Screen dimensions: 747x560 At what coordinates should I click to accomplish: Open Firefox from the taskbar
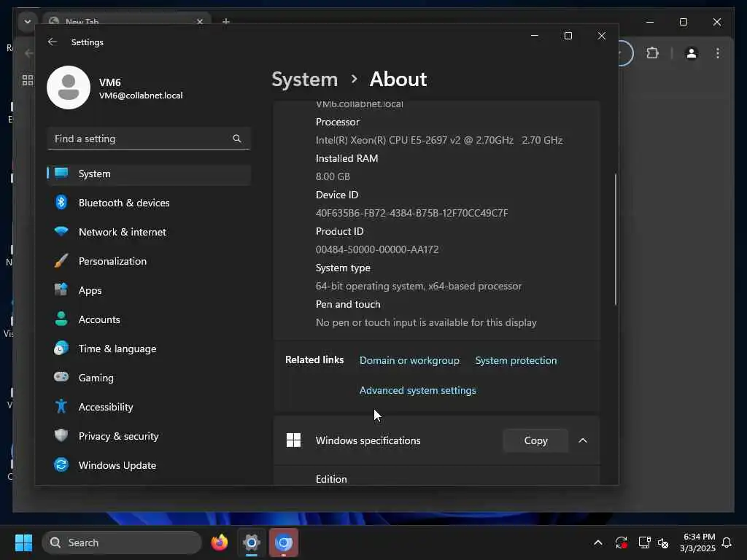coord(219,542)
